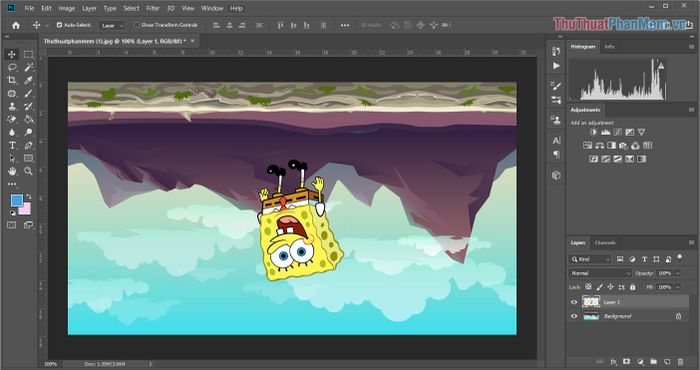This screenshot has width=700, height=370.
Task: Click the 100% zoom level field
Action: point(50,364)
